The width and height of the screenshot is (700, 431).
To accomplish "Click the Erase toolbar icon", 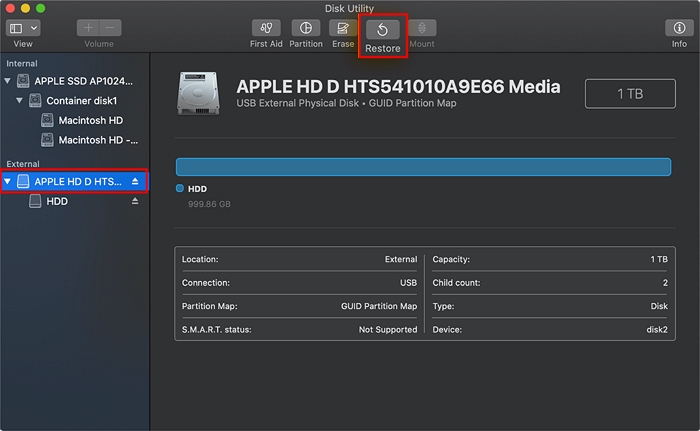I will [x=343, y=29].
